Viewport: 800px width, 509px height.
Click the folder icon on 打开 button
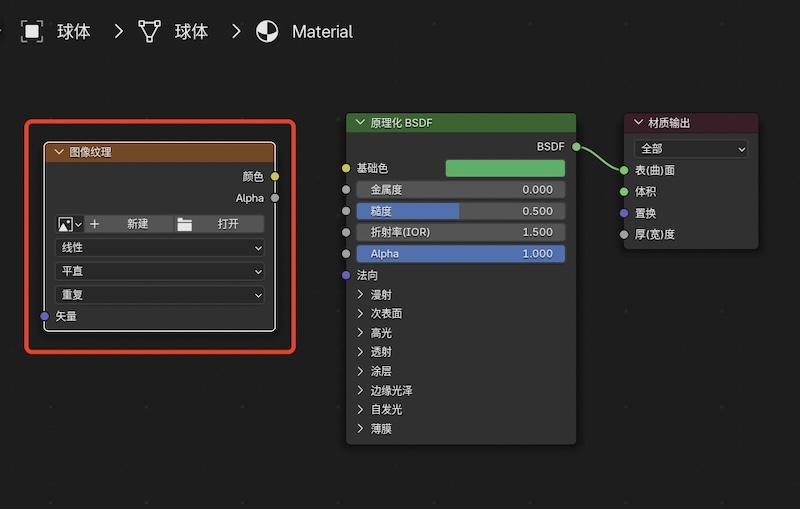(x=184, y=224)
